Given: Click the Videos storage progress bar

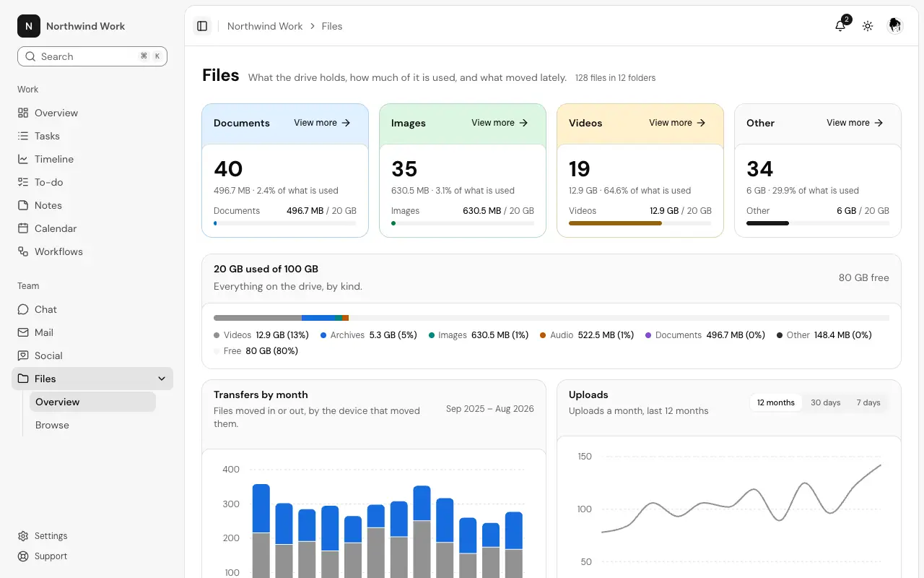Looking at the screenshot, I should pyautogui.click(x=640, y=223).
